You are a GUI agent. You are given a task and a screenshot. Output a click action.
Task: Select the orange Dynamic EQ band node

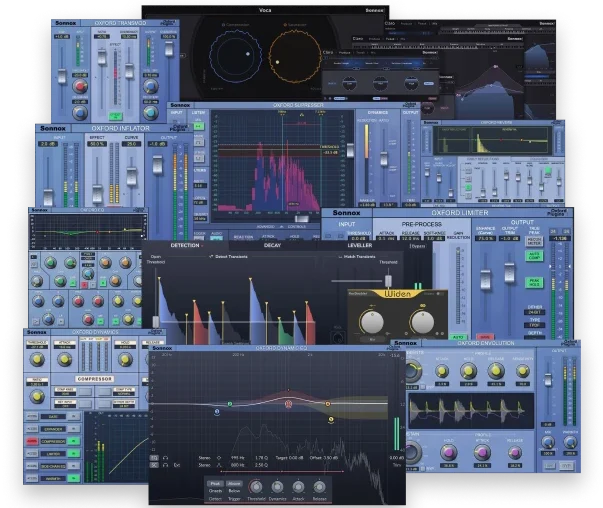328,404
